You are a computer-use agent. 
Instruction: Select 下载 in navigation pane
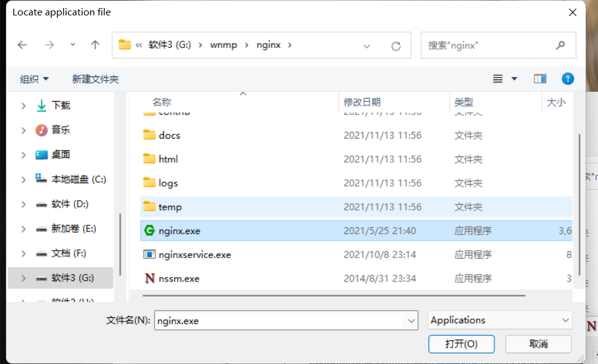tap(60, 105)
